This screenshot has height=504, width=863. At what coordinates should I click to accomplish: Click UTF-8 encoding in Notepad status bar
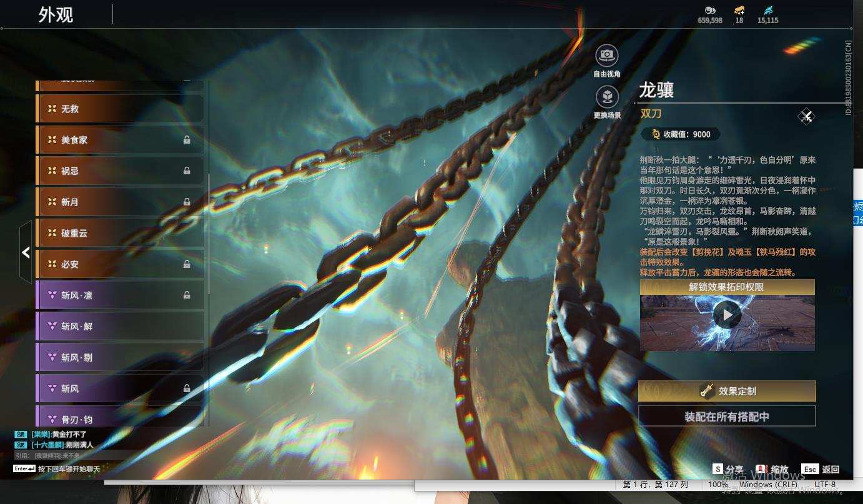pyautogui.click(x=824, y=484)
